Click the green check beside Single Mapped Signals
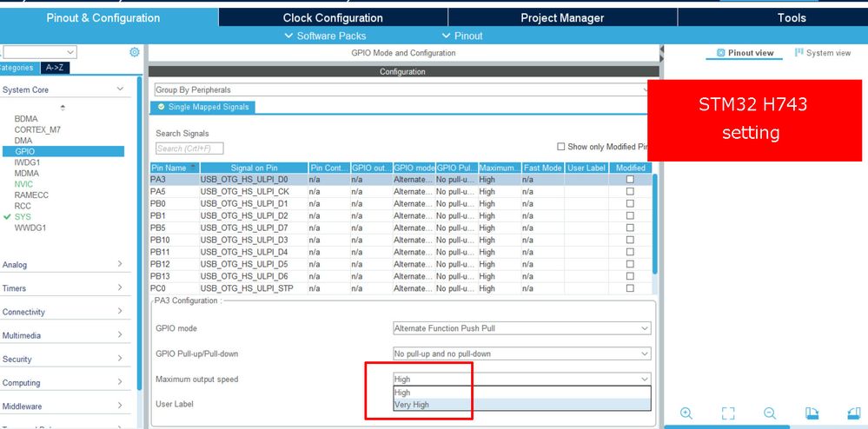Screen dimensions: 868x429 161,107
